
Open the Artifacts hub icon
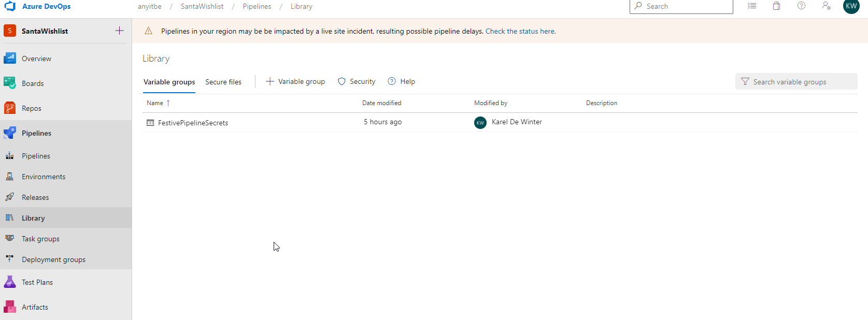click(10, 307)
